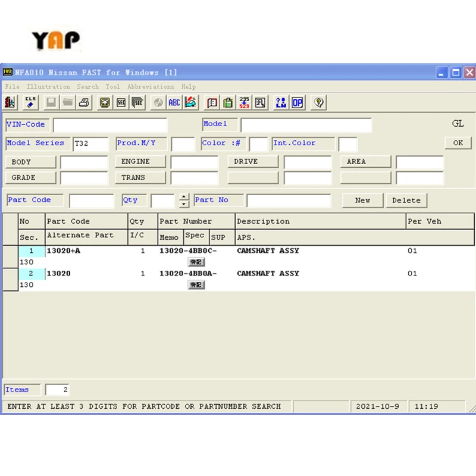Click part number 13020-4BB0A-

pyautogui.click(x=188, y=274)
